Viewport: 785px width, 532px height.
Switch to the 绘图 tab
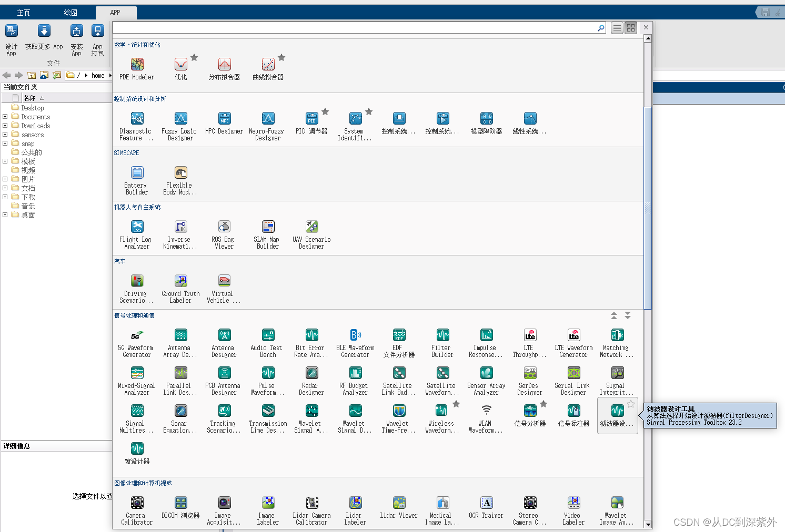click(71, 13)
